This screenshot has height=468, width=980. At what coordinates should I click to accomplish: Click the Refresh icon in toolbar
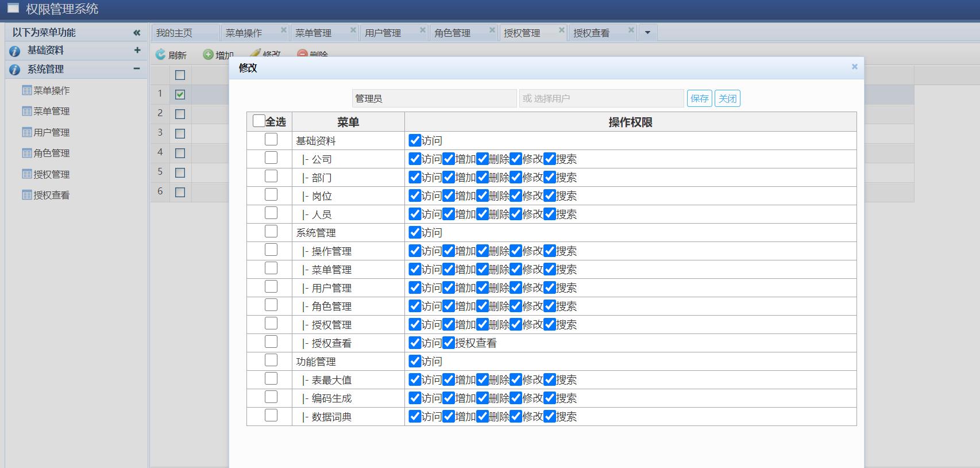161,54
